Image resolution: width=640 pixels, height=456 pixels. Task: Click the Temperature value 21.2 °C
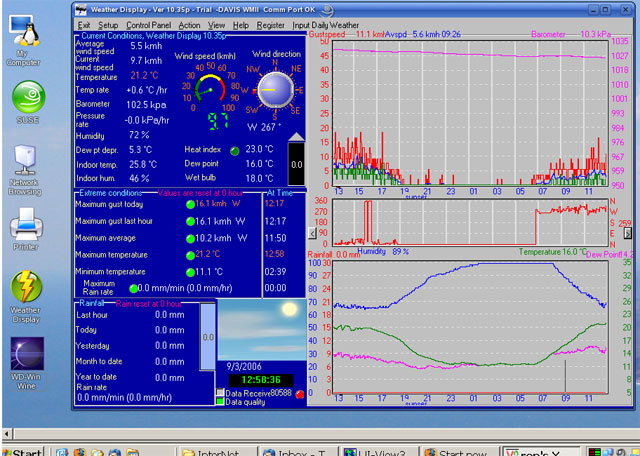[x=144, y=76]
